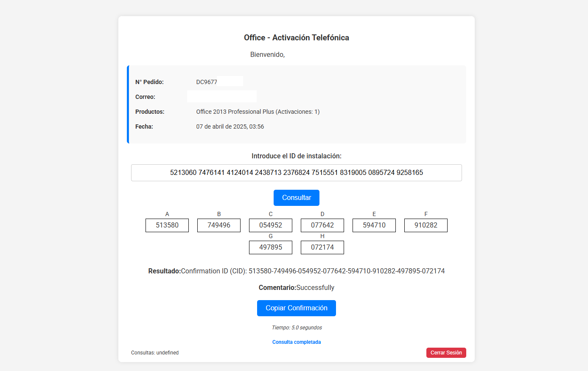Click the 'Office - Activación Telefónica' heading
This screenshot has height=371, width=588.
click(x=296, y=37)
